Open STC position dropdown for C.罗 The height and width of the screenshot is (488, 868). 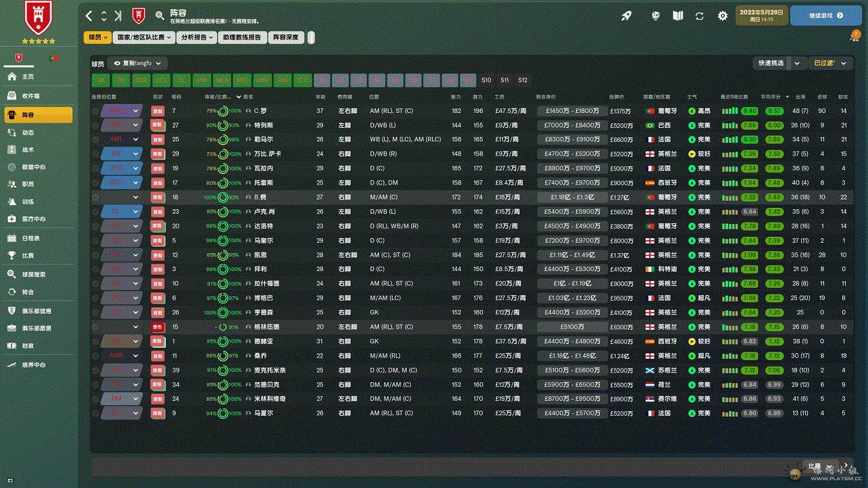(136, 111)
